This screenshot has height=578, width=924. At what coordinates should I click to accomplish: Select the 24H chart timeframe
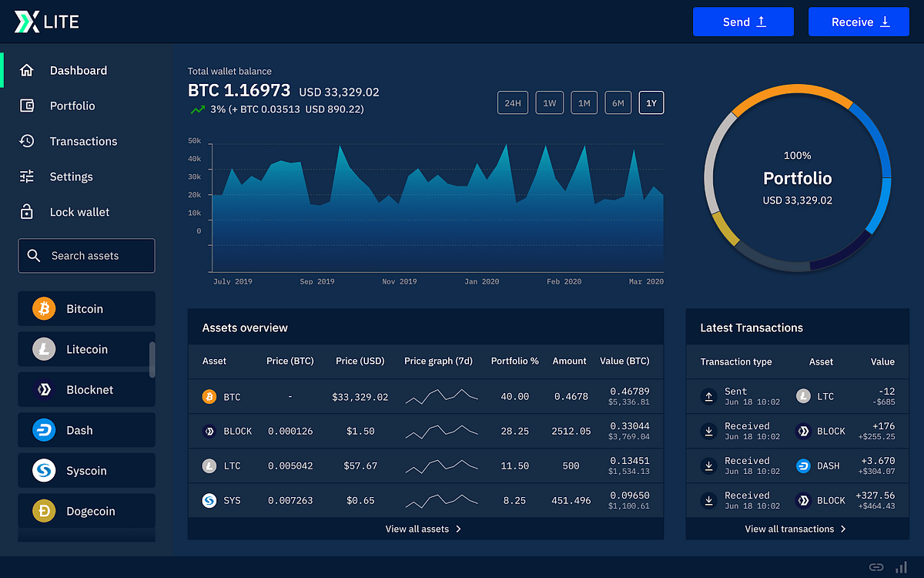(x=513, y=102)
